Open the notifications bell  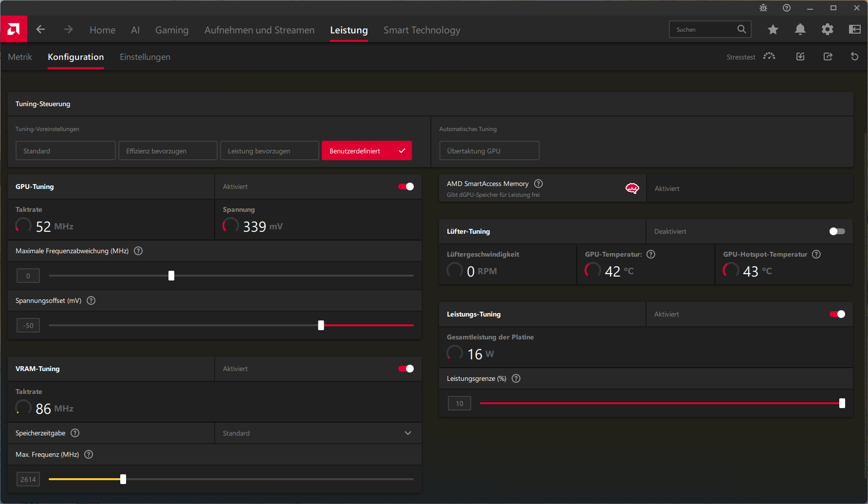(x=800, y=30)
